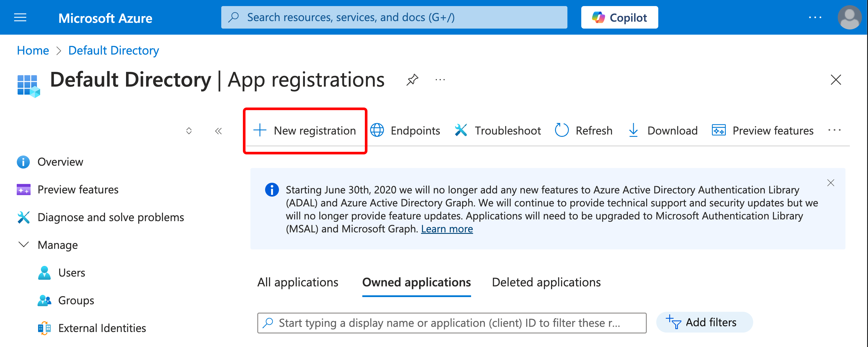
Task: Select Diagnose and solve problems
Action: (110, 217)
